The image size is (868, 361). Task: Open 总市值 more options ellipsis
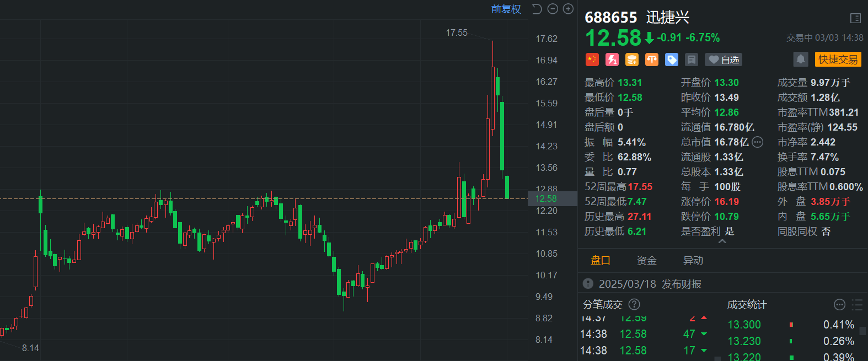(x=758, y=142)
